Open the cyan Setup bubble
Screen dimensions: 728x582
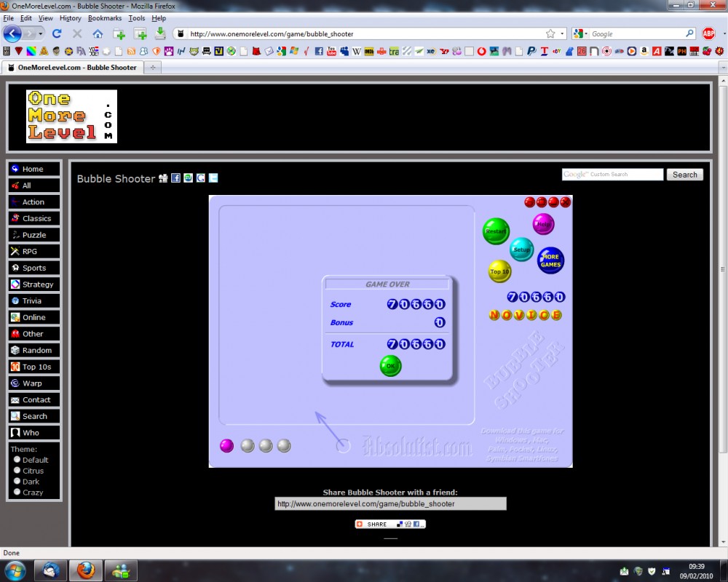(521, 250)
